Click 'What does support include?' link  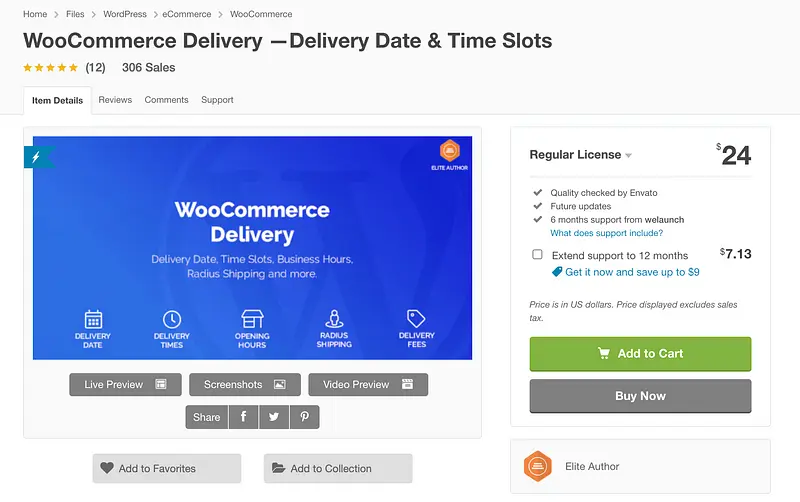coord(606,233)
